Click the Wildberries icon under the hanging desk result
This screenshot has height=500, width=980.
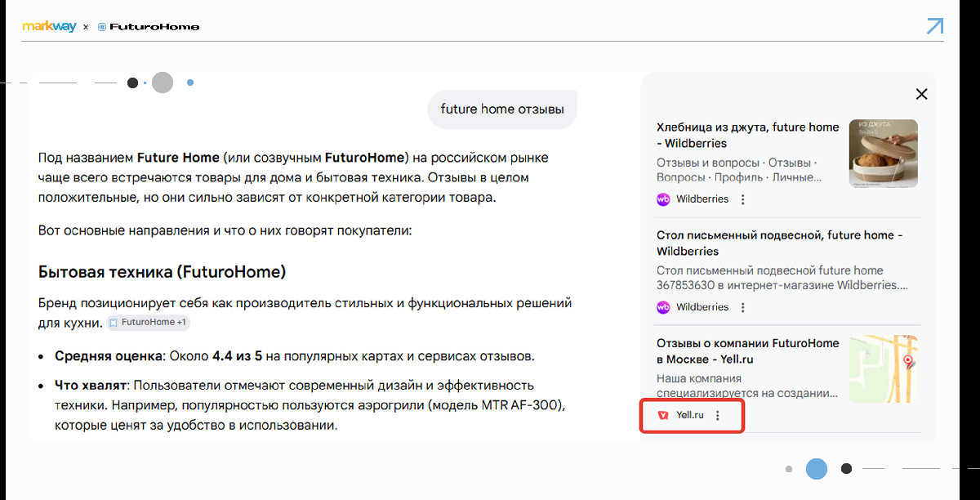coord(663,307)
